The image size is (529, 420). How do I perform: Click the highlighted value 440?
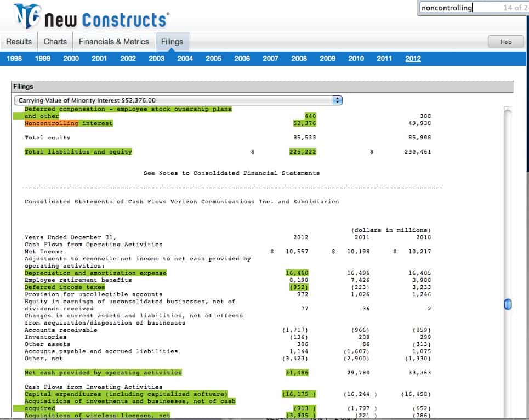310,116
